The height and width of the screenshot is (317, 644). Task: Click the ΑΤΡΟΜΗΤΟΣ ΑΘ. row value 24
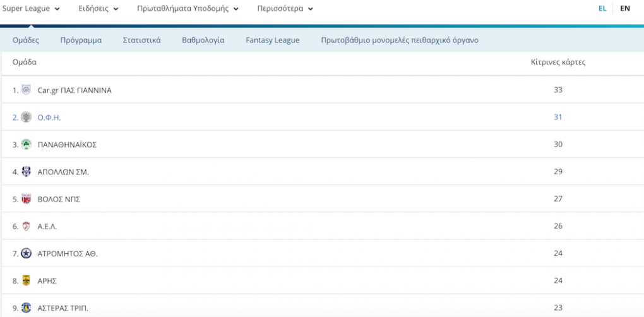coord(558,253)
